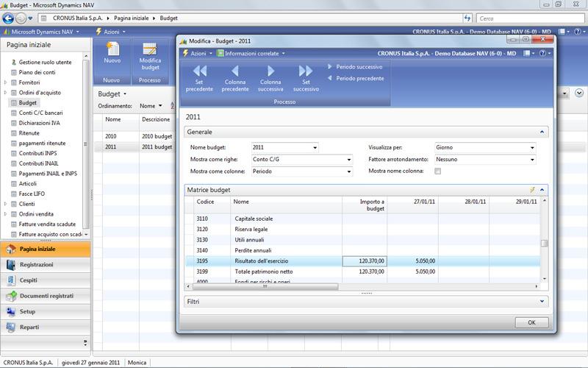Click the Colonna successiva arrow icon
Screen dimensions: 588x368
[x=270, y=71]
